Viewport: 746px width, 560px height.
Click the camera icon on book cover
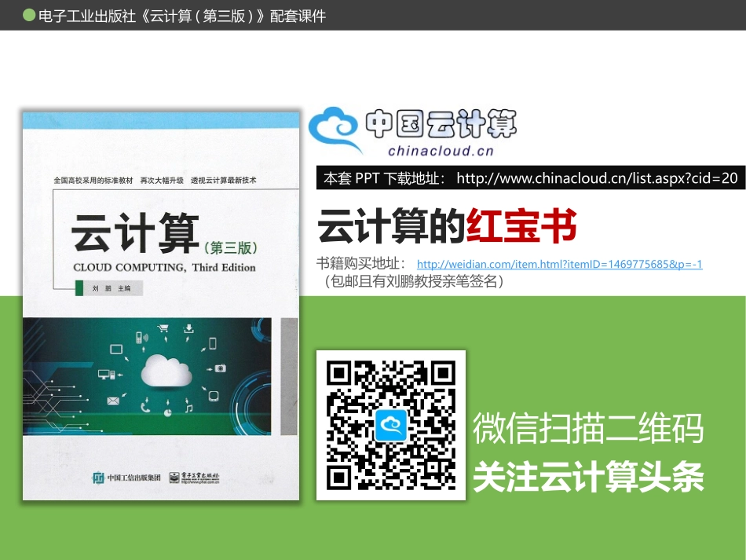point(220,368)
